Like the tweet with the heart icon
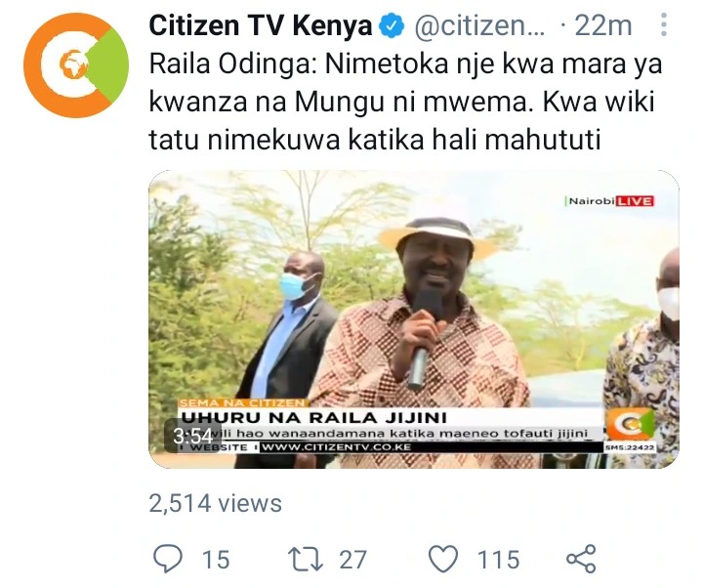703x588 pixels. point(443,559)
